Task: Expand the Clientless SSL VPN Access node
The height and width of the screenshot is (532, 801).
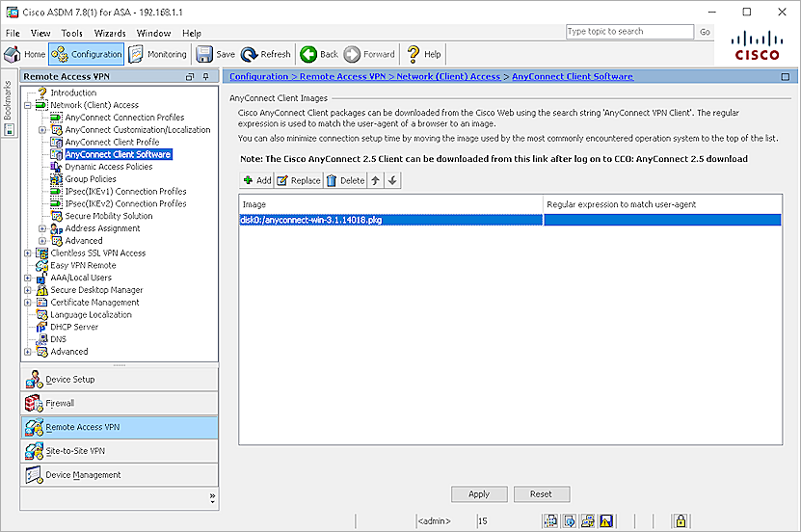Action: 28,253
